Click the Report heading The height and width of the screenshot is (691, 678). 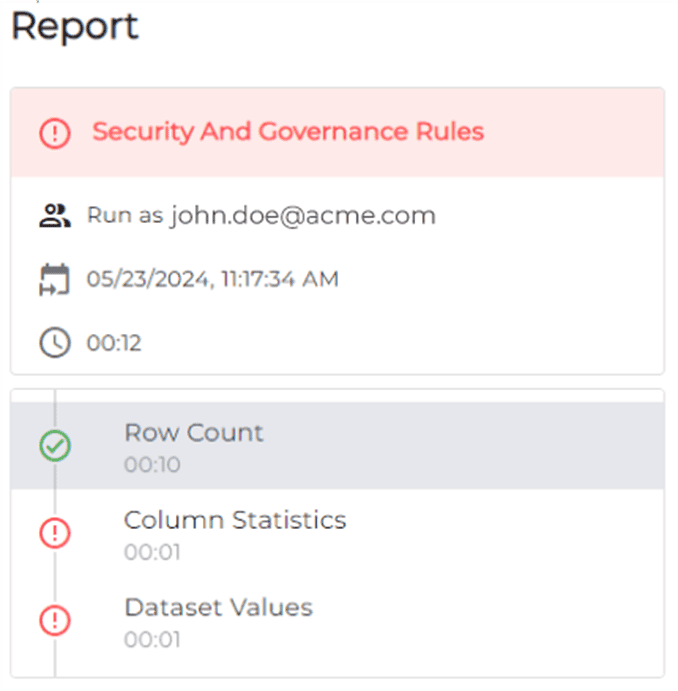[x=75, y=27]
